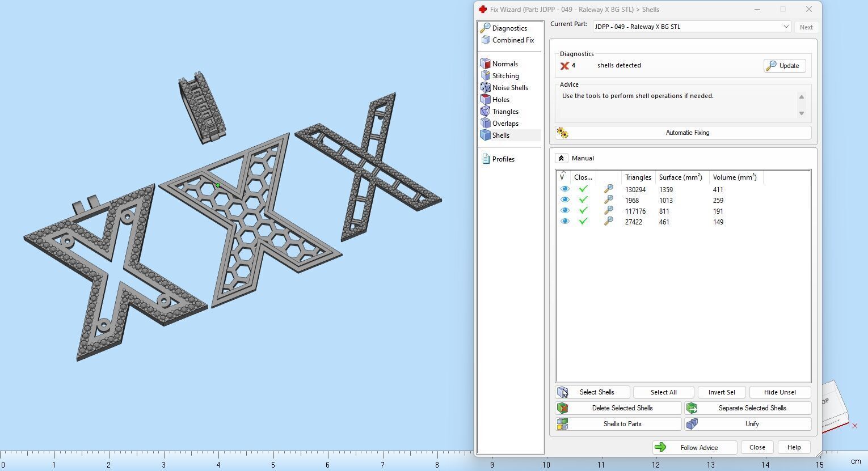Sort by the V visibility column header
This screenshot has width=868, height=471.
[x=563, y=177]
